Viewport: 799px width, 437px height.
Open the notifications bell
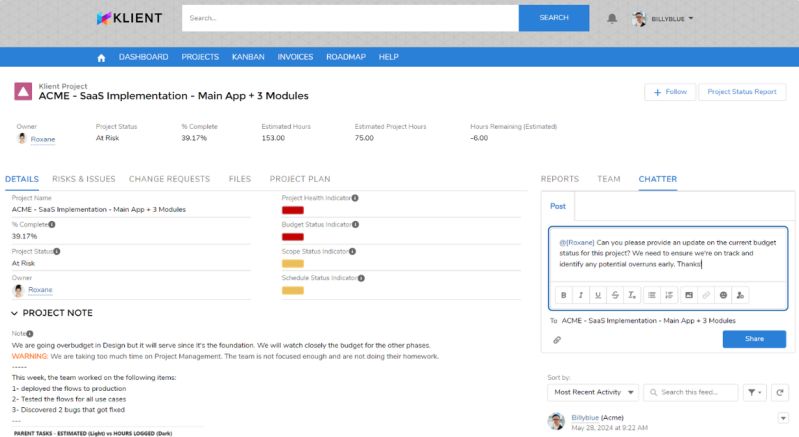tap(612, 18)
